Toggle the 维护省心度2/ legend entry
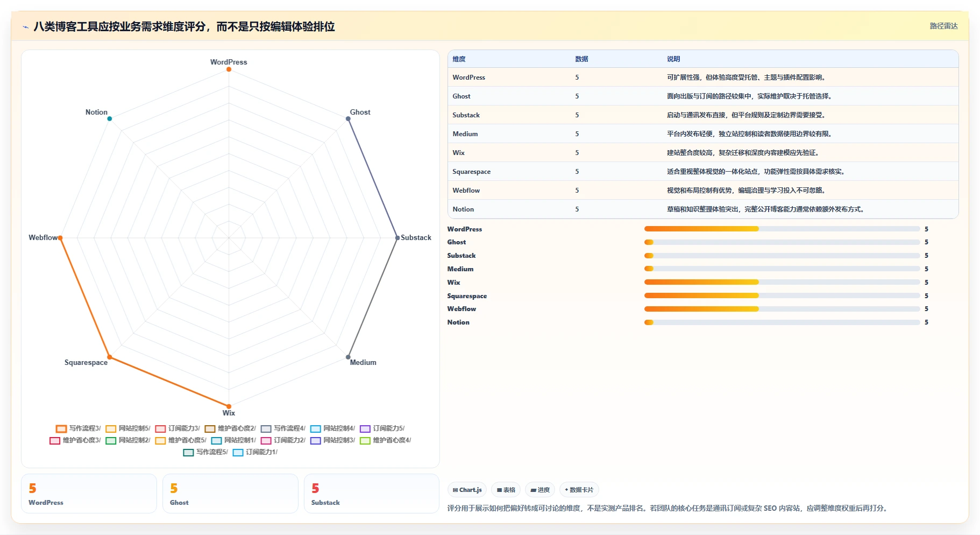980x535 pixels. [x=230, y=428]
